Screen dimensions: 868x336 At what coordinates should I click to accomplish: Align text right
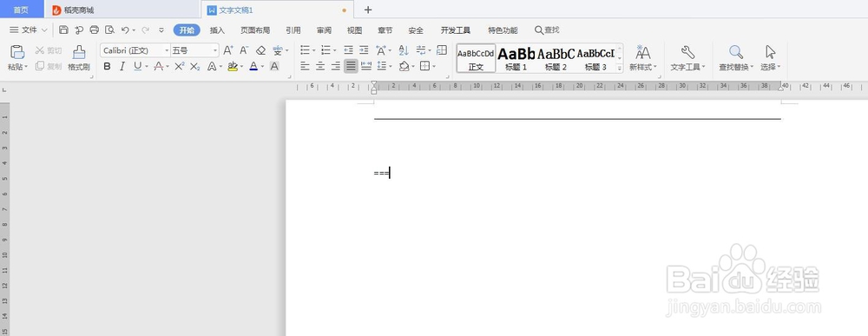(x=335, y=67)
